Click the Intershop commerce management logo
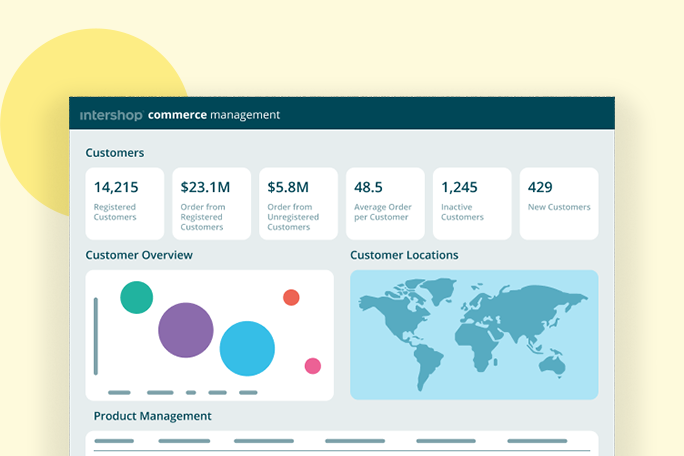Screen dimensions: 684x456 point(180,115)
